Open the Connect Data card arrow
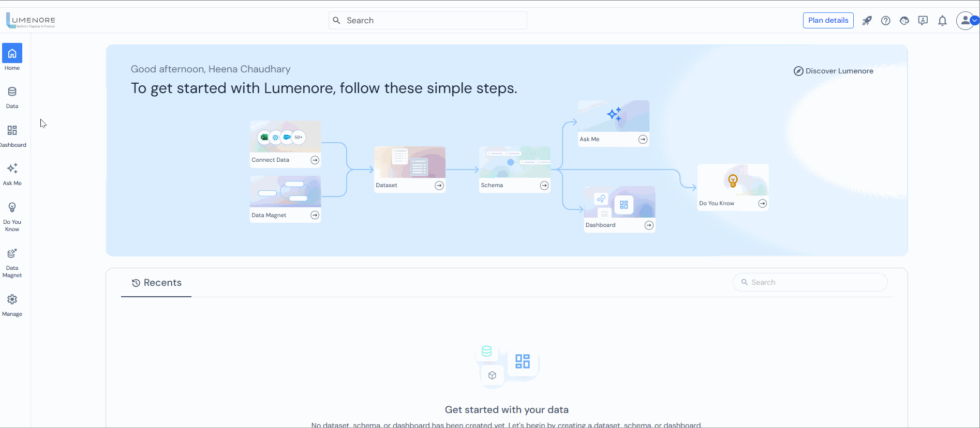Image resolution: width=980 pixels, height=428 pixels. click(x=315, y=160)
